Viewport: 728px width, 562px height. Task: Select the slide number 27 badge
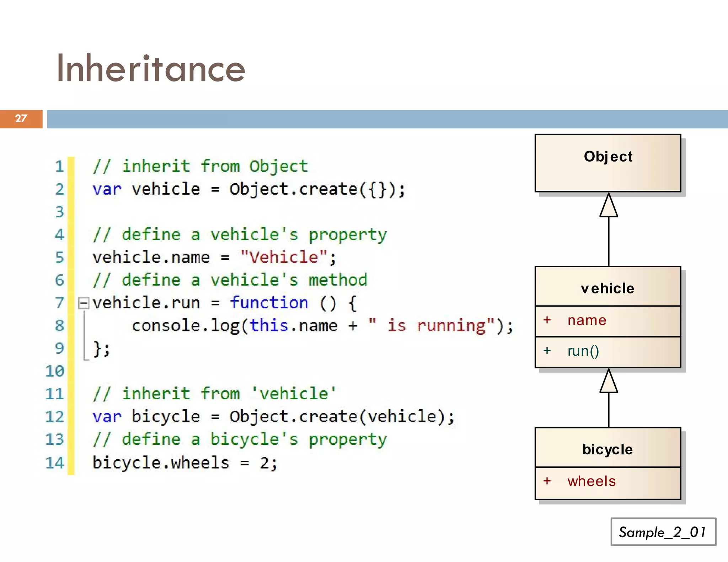tap(21, 119)
